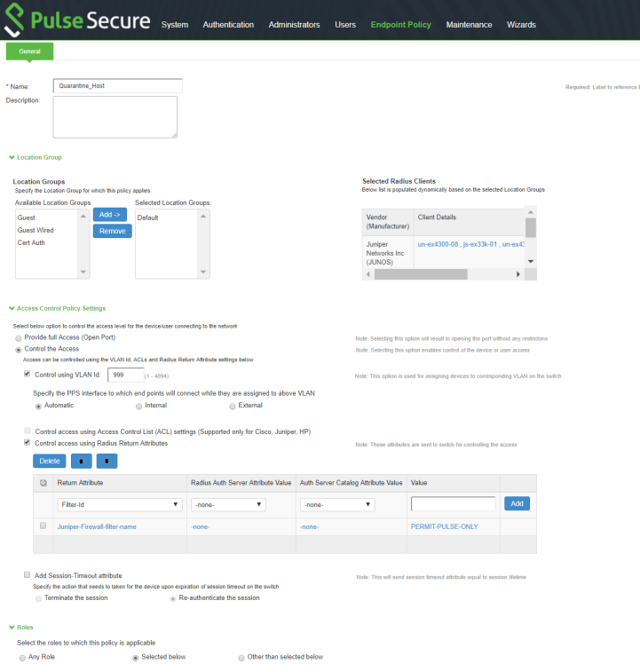Toggle Control using VLAN Id checkbox

click(27, 374)
